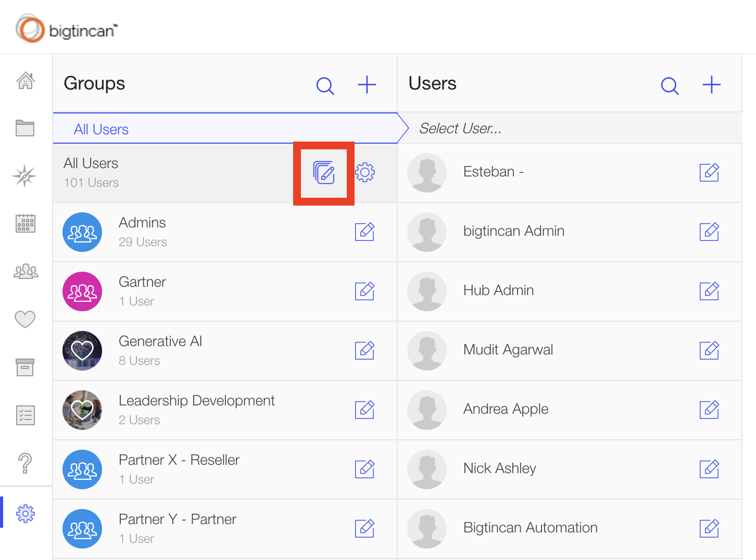Search users with the magnifier icon
The image size is (756, 560).
670,85
